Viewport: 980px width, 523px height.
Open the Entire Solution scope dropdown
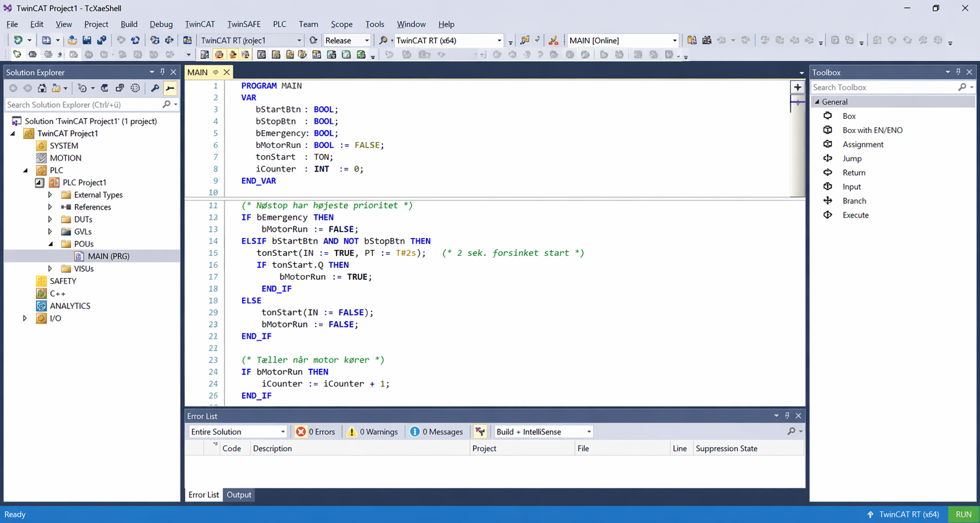click(283, 432)
